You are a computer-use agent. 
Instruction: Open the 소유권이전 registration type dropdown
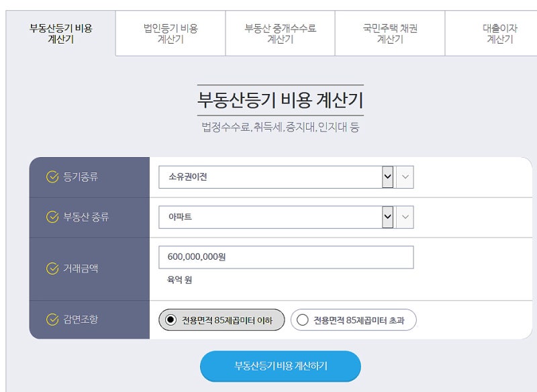276,177
